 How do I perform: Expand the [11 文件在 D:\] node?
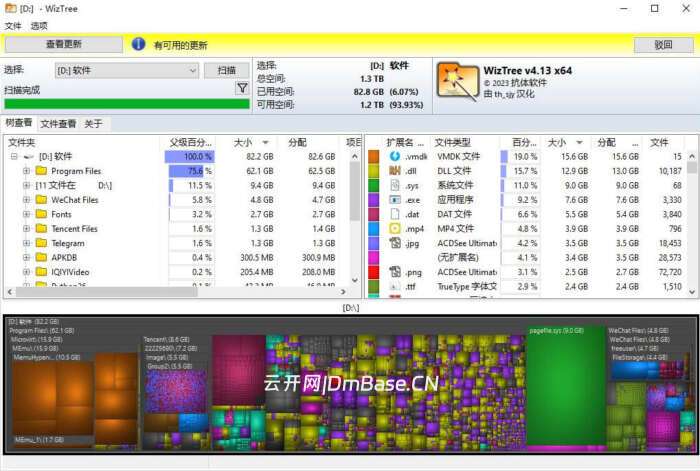[x=26, y=185]
